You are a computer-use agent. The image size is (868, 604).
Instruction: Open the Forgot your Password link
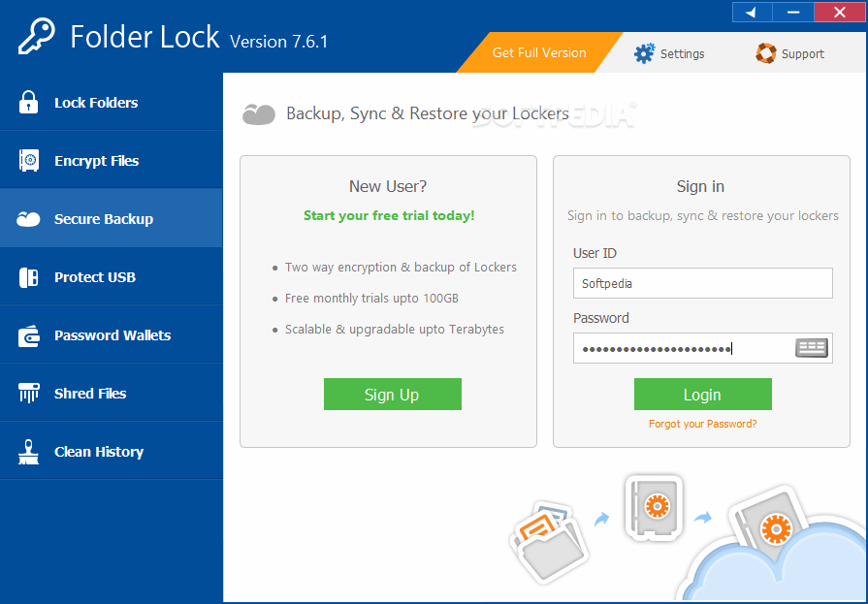tap(702, 424)
